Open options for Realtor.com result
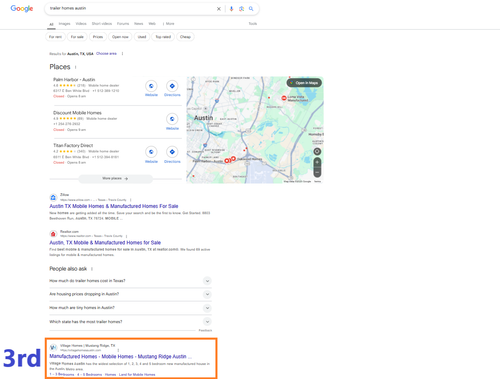The image size is (500, 379). tap(126, 236)
